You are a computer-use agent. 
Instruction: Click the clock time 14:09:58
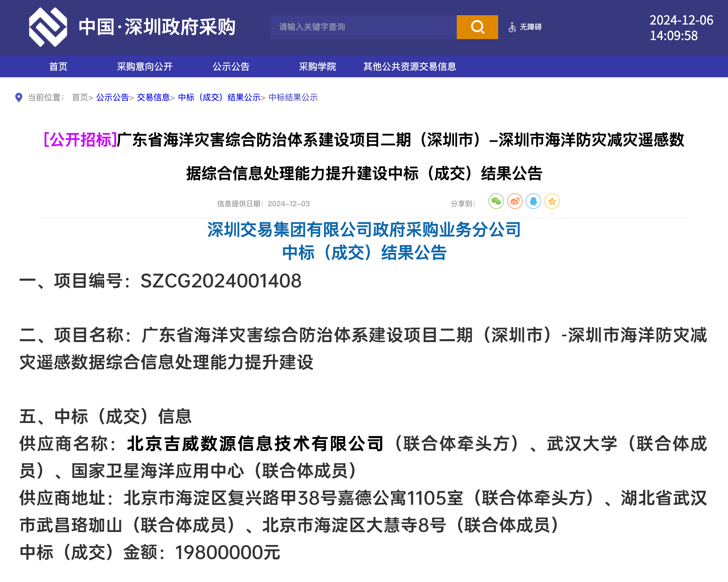click(674, 36)
